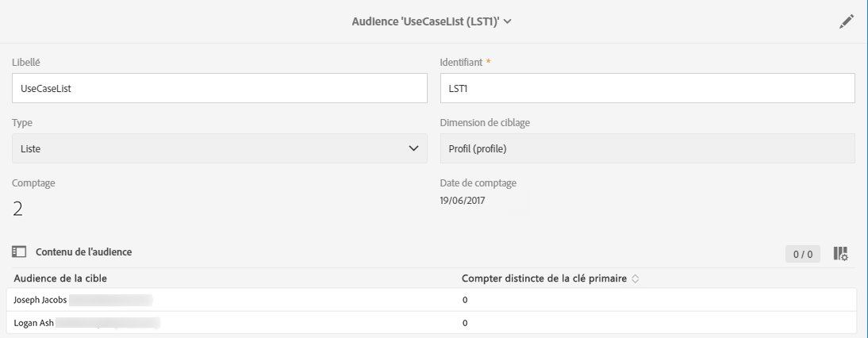Click the Contenu de l'audience section title
868x338 pixels.
pos(83,252)
